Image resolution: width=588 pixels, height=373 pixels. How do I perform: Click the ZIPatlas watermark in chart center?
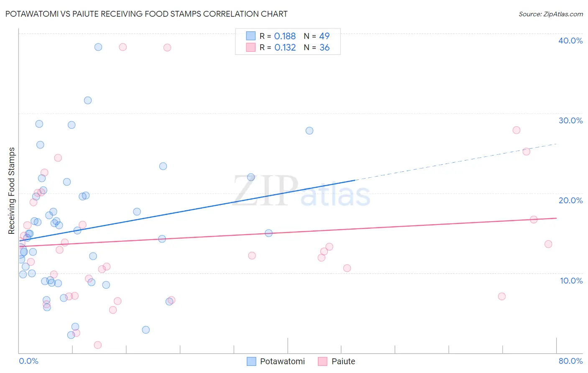(x=302, y=191)
